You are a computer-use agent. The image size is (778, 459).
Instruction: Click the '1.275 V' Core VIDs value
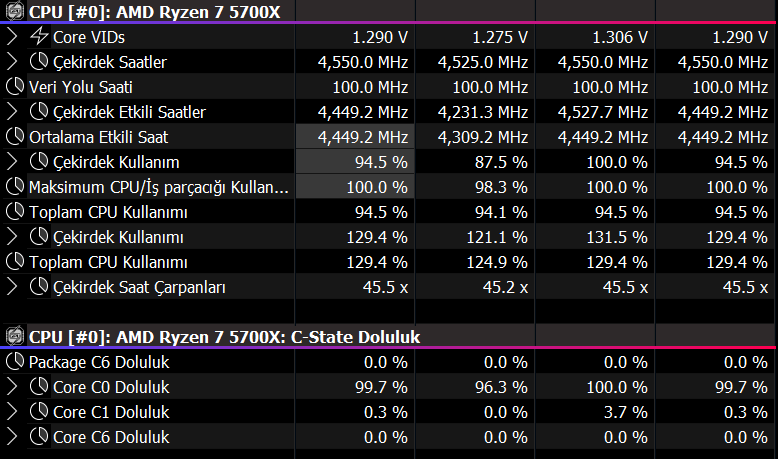point(500,37)
